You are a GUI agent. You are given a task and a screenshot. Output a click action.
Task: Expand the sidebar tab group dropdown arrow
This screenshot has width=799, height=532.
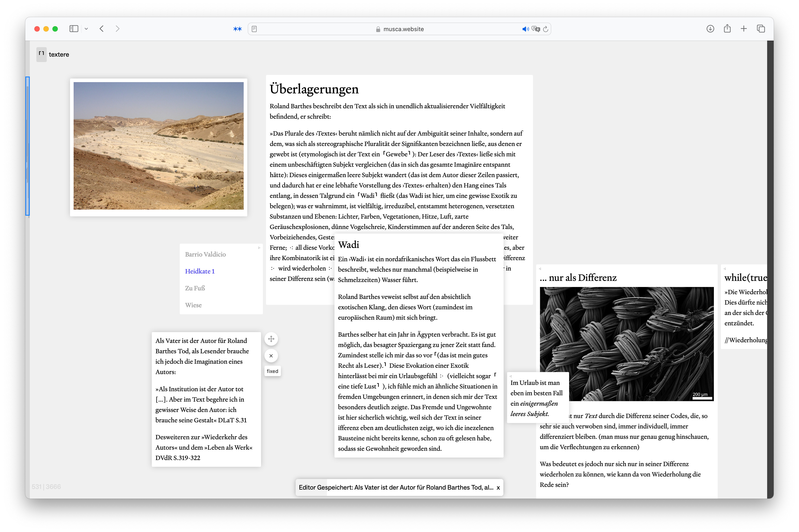coord(86,29)
